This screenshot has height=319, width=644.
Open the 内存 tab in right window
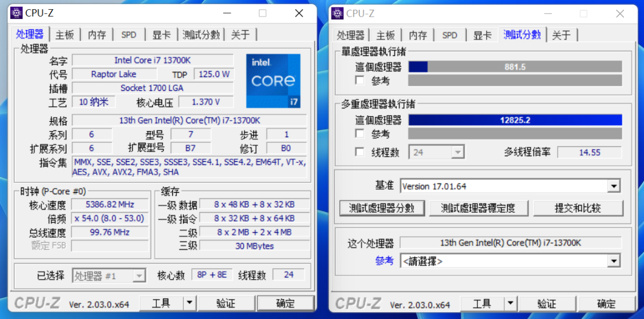pyautogui.click(x=418, y=35)
